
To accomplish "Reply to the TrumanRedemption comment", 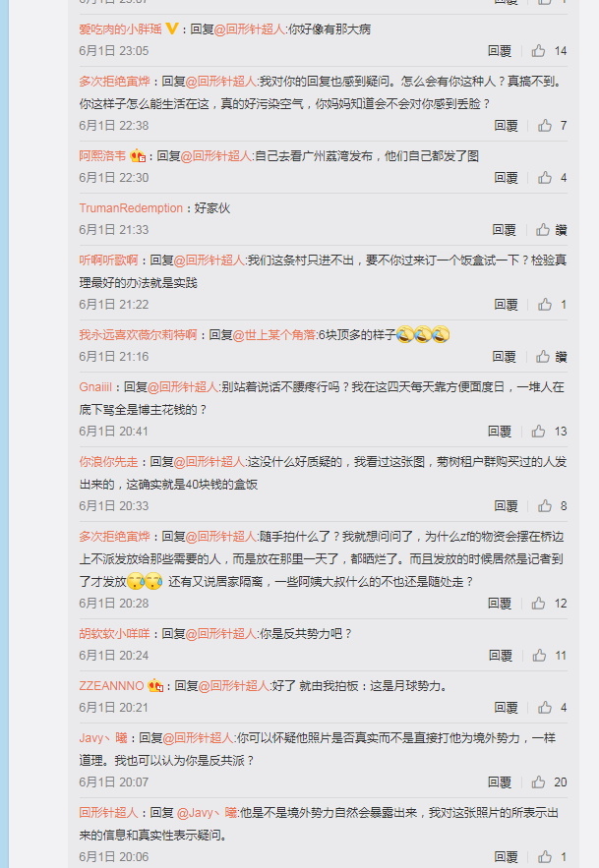I will pyautogui.click(x=504, y=230).
